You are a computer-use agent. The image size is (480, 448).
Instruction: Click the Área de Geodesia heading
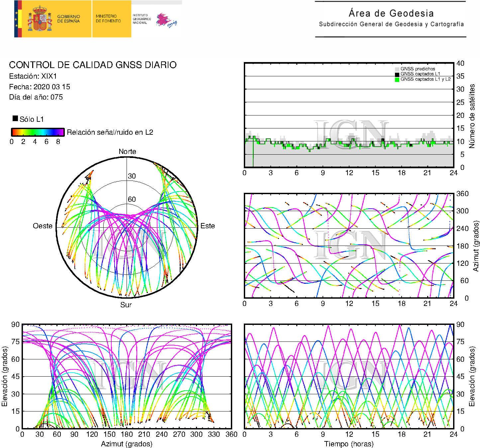tap(391, 13)
